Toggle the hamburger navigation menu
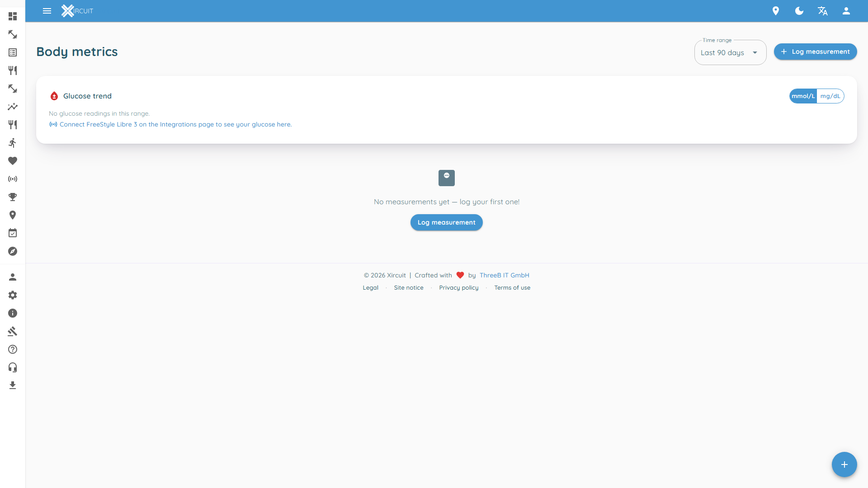This screenshot has width=868, height=488. click(47, 11)
